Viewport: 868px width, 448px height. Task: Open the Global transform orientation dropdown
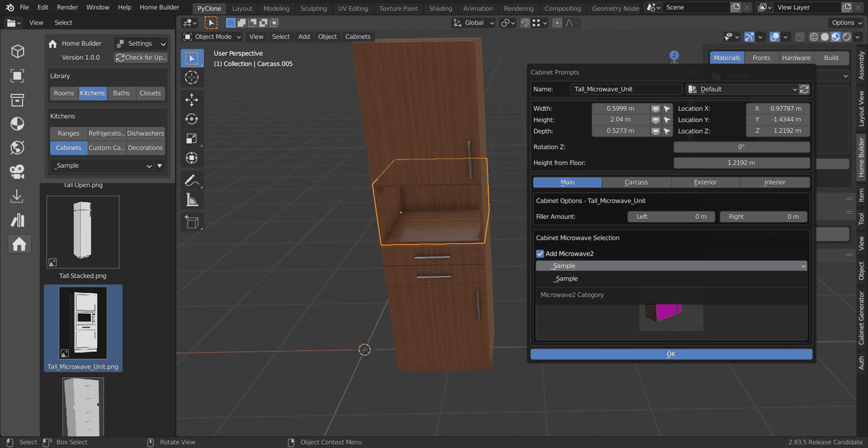(474, 23)
